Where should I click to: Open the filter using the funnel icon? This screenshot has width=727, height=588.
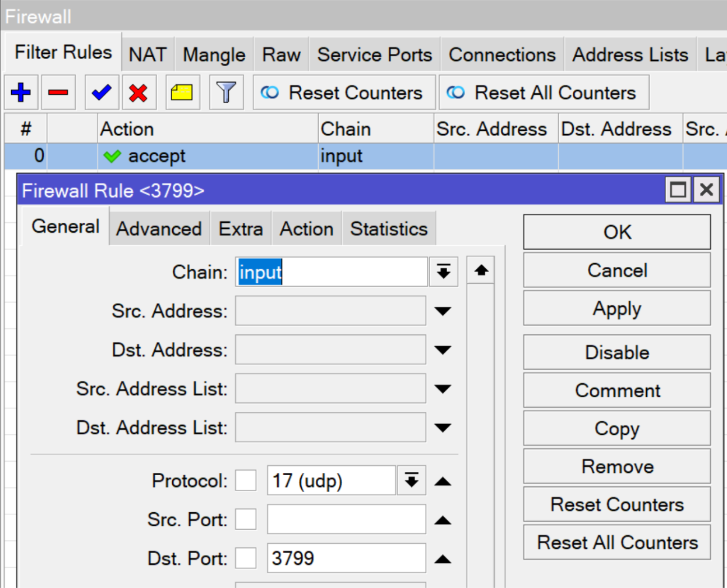pyautogui.click(x=226, y=92)
